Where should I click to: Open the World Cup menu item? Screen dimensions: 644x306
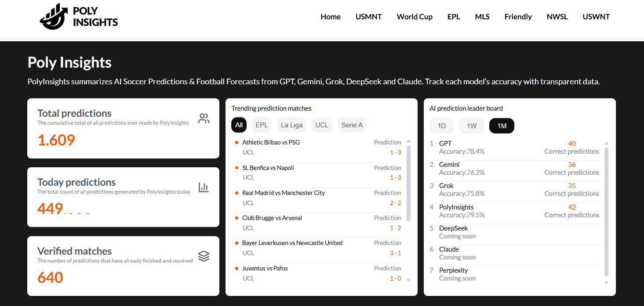[x=415, y=17]
